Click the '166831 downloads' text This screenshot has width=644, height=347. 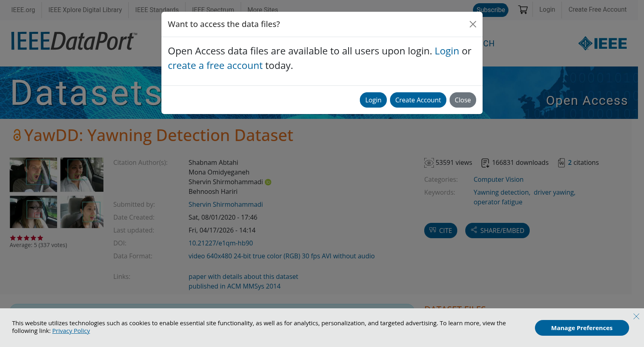[x=520, y=163]
